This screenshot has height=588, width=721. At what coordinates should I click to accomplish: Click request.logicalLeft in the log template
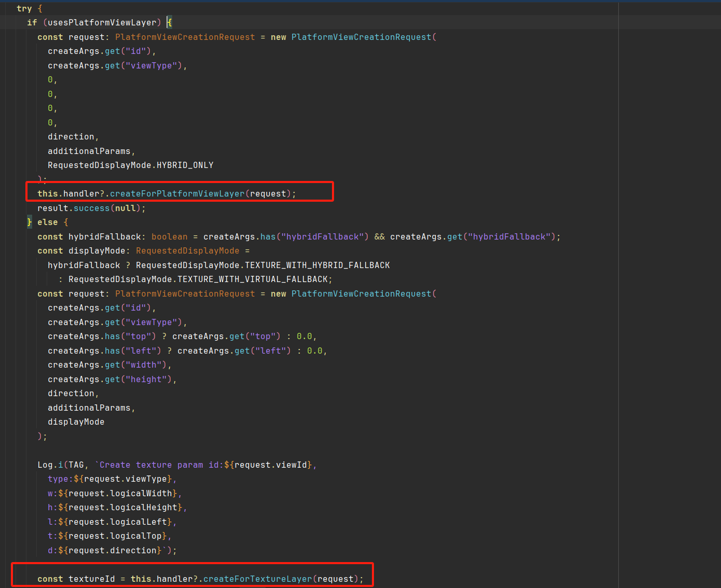pos(117,522)
